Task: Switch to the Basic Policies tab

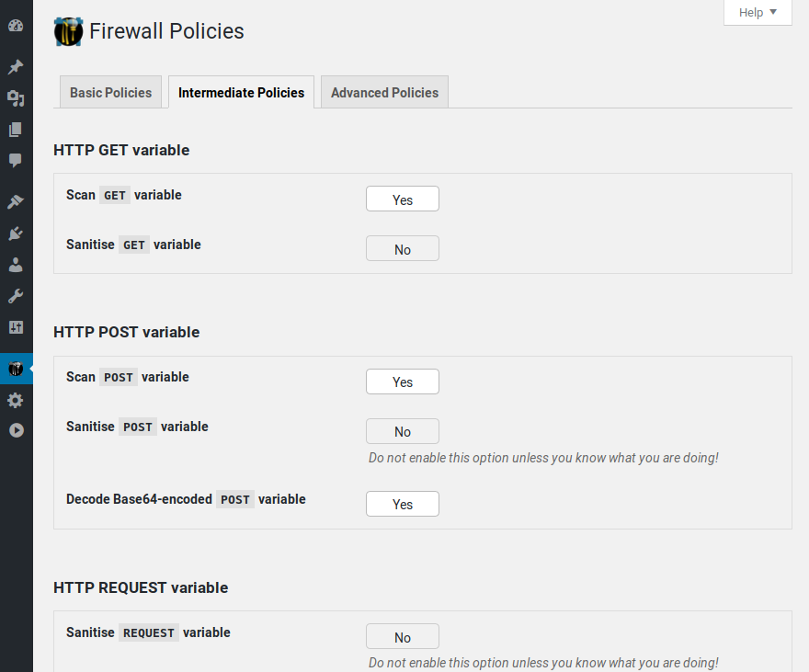Action: 110,93
